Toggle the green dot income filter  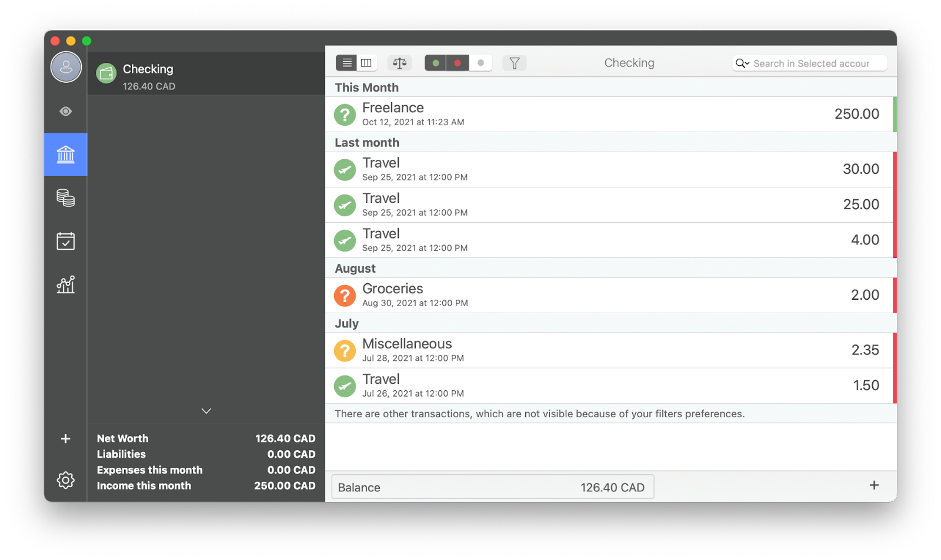[x=435, y=62]
